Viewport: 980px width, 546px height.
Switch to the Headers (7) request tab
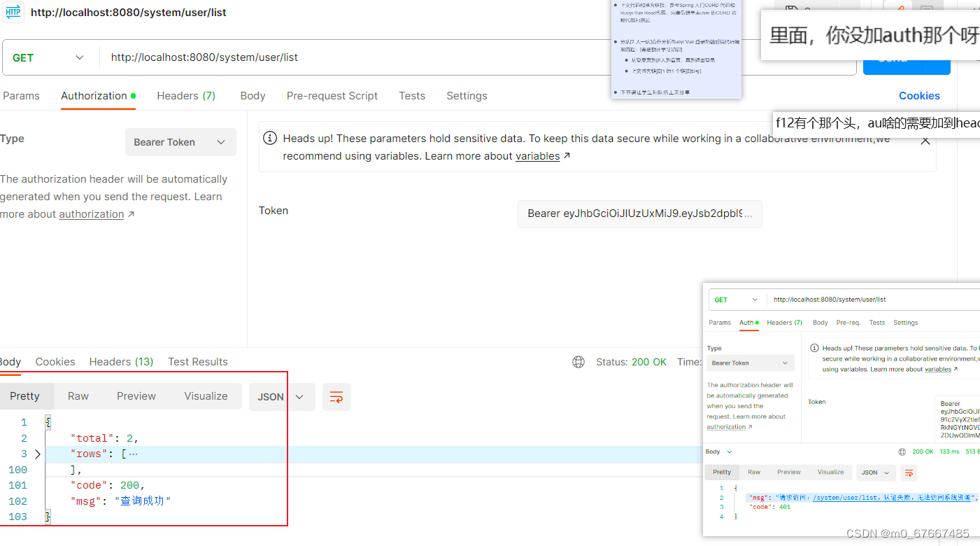click(185, 95)
